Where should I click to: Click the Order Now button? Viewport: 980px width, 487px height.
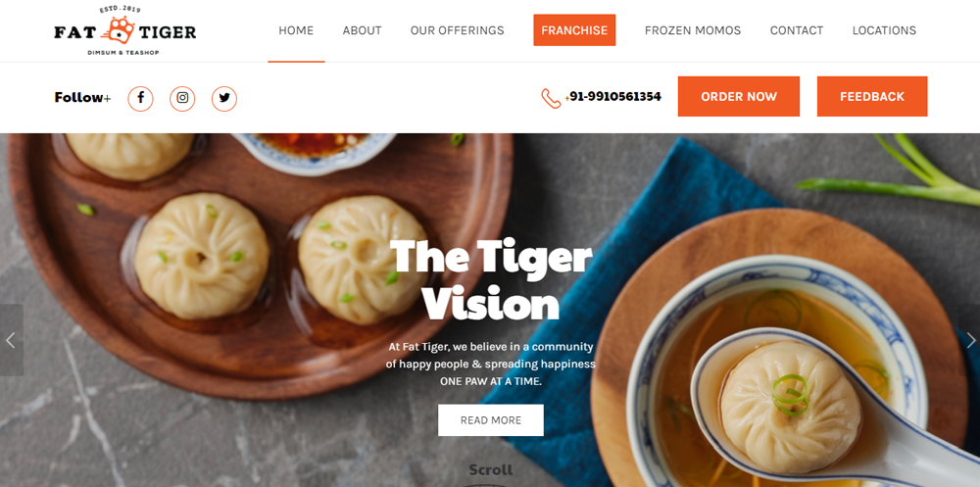point(739,96)
